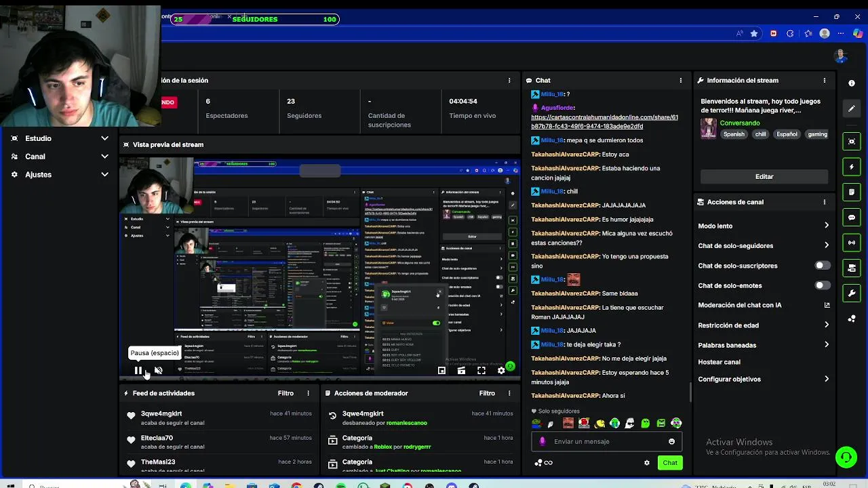Open emoji picker in message box
868x488 pixels.
coord(671,441)
